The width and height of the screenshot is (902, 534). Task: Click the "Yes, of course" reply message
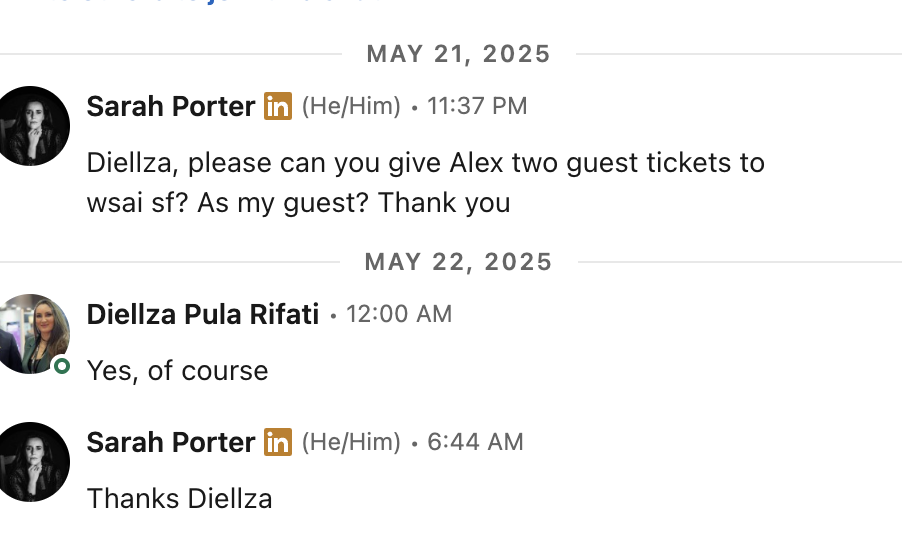[178, 371]
